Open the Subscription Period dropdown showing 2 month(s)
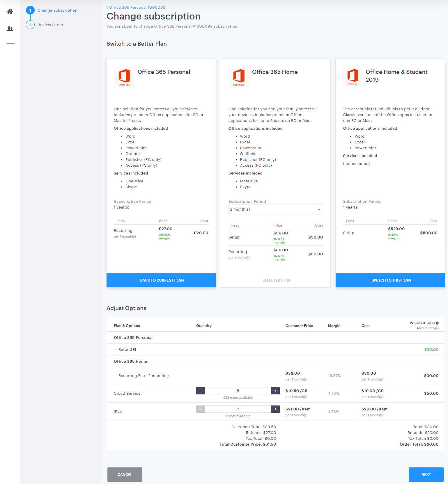The image size is (448, 484). (x=276, y=209)
